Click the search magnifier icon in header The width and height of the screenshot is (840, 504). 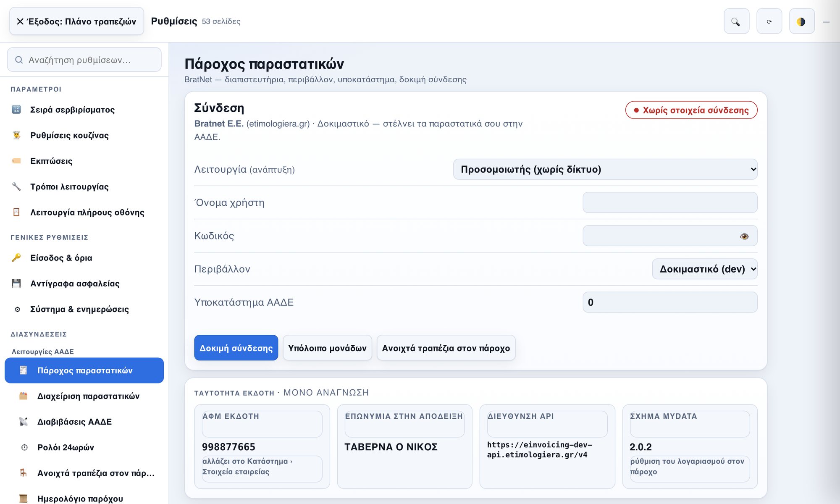coord(736,21)
